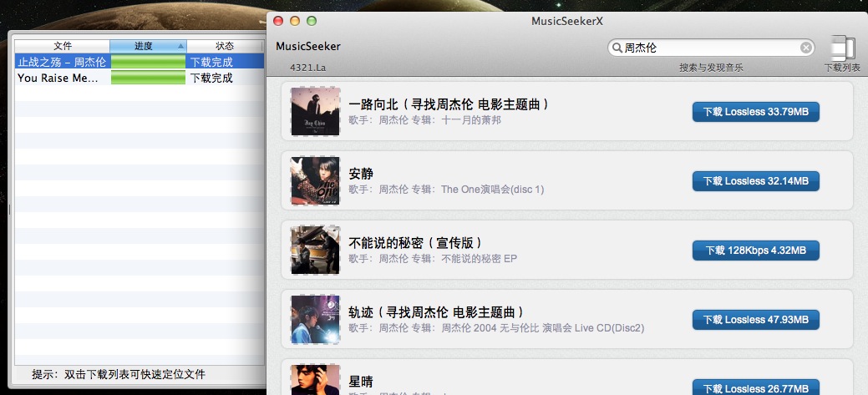The width and height of the screenshot is (868, 395).
Task: Open the download list panel icon
Action: pyautogui.click(x=844, y=49)
